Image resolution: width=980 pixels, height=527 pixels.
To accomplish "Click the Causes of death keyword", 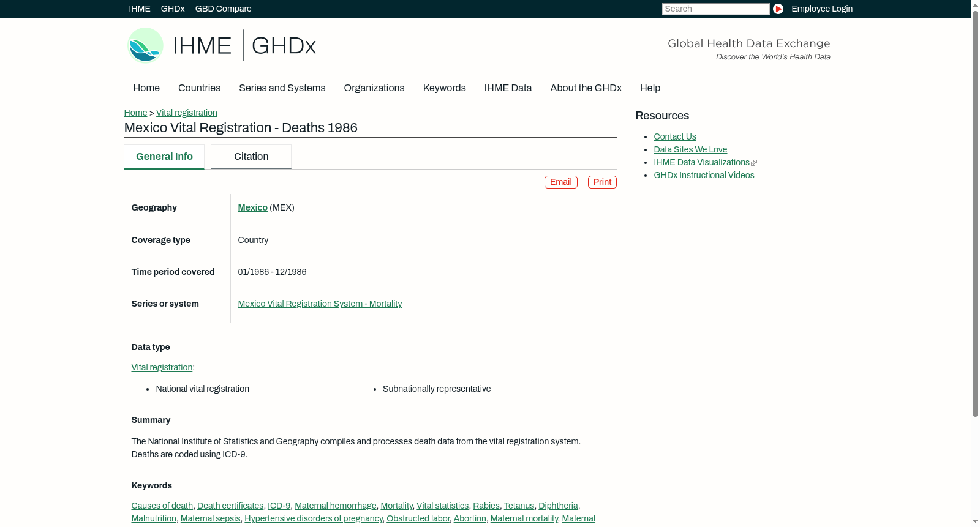I will tap(162, 506).
